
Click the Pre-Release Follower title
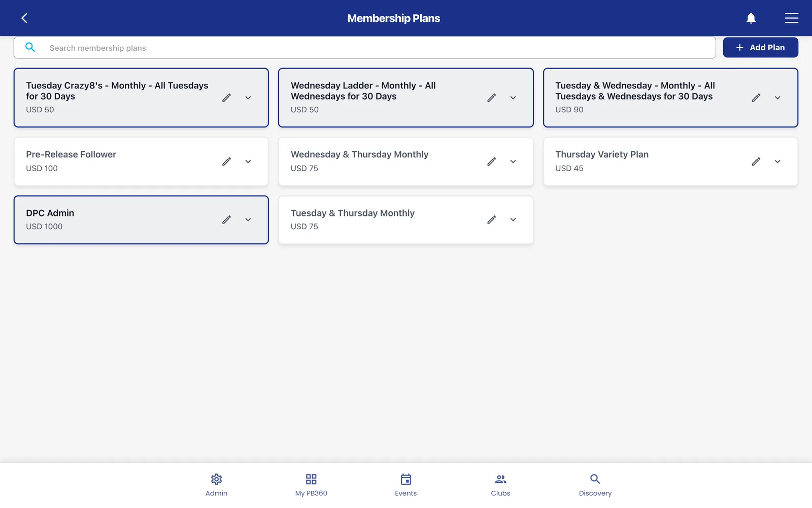pos(71,154)
